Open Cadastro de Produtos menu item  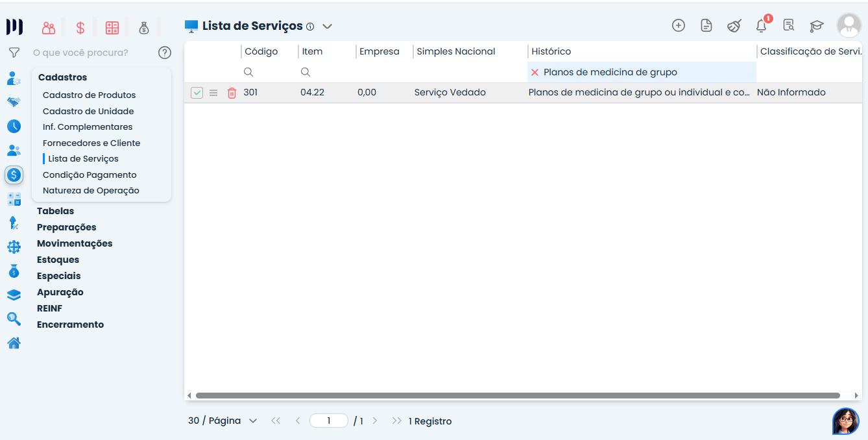89,95
